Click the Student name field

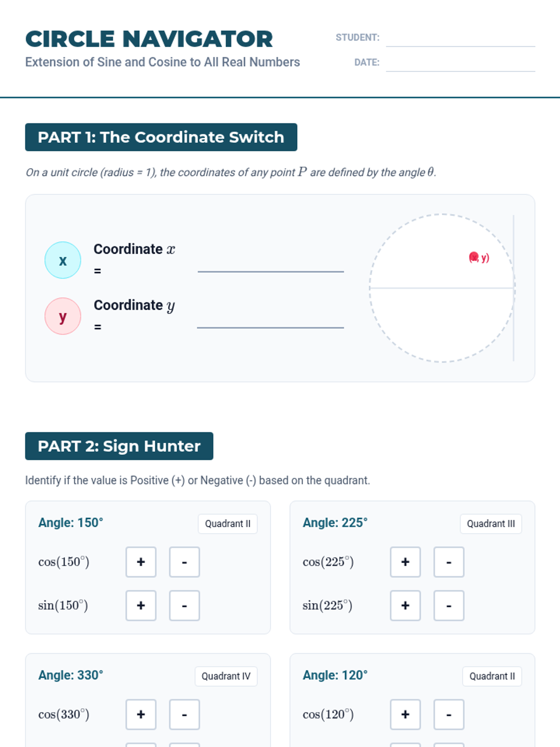460,38
